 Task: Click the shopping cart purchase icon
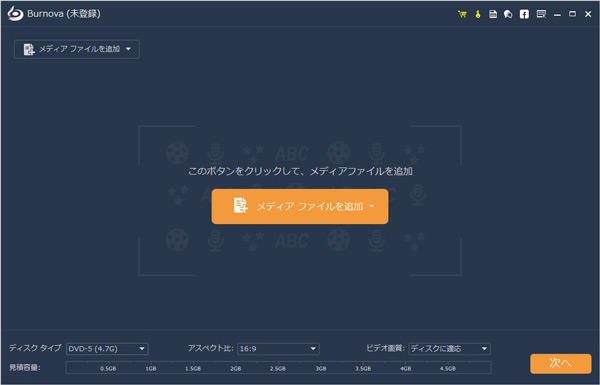pyautogui.click(x=462, y=15)
